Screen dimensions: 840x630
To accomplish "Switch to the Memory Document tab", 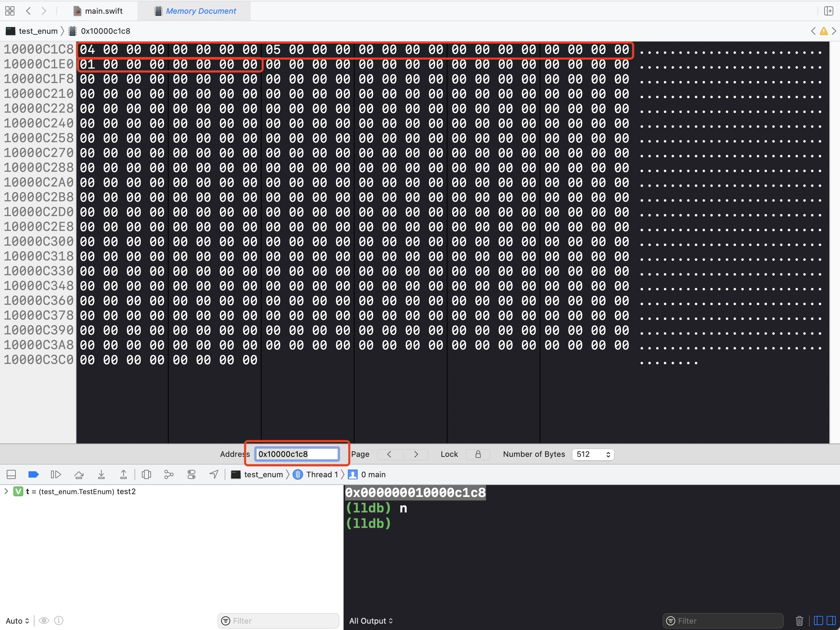I will [x=195, y=11].
